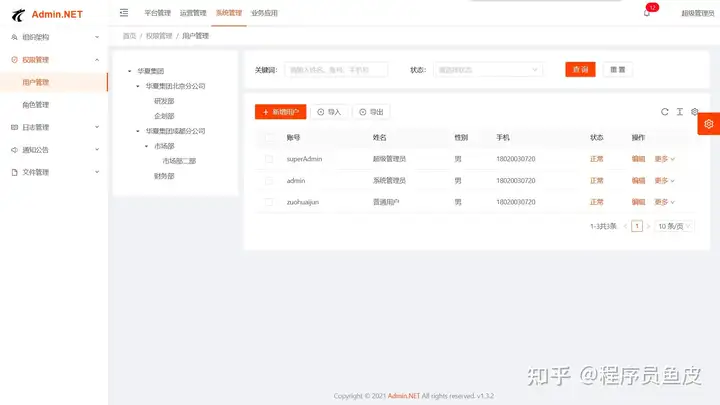Collapse the 市场部 tree node arrow
This screenshot has width=720, height=405.
point(146,146)
